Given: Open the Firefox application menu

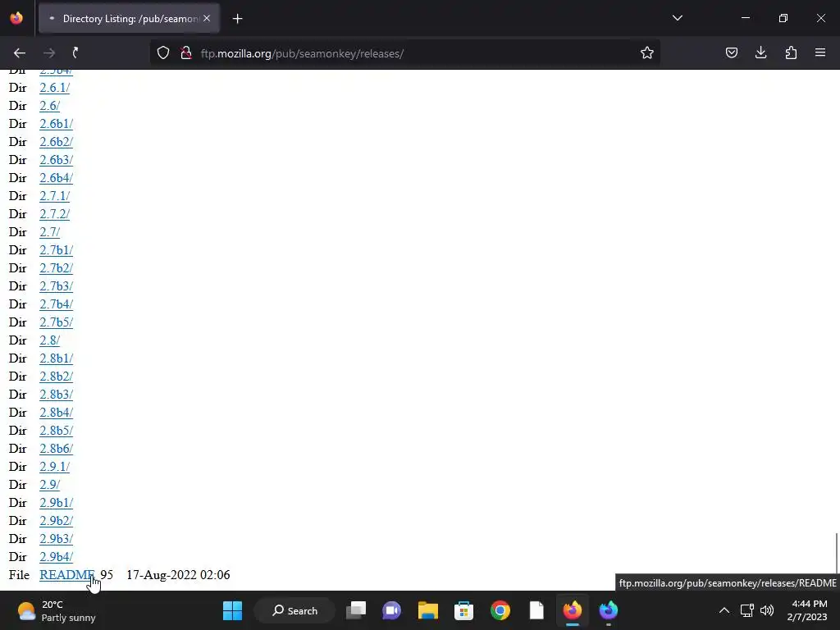Looking at the screenshot, I should (820, 52).
